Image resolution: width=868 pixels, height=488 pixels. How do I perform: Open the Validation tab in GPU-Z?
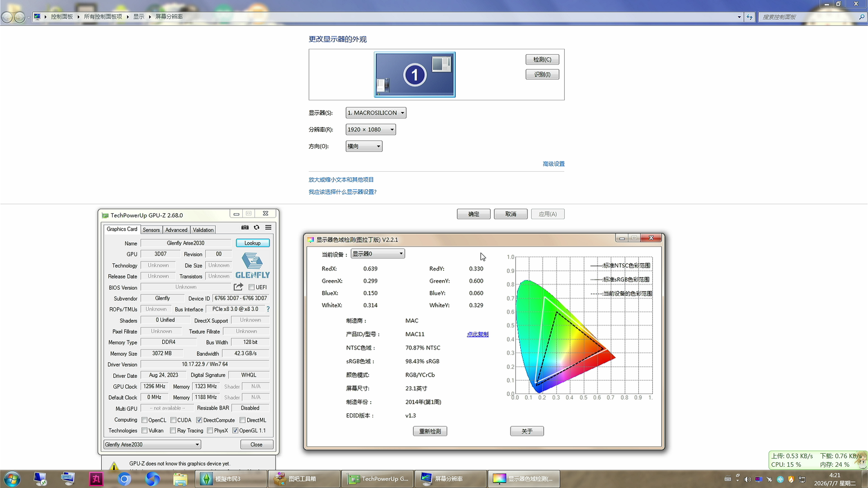coord(203,230)
